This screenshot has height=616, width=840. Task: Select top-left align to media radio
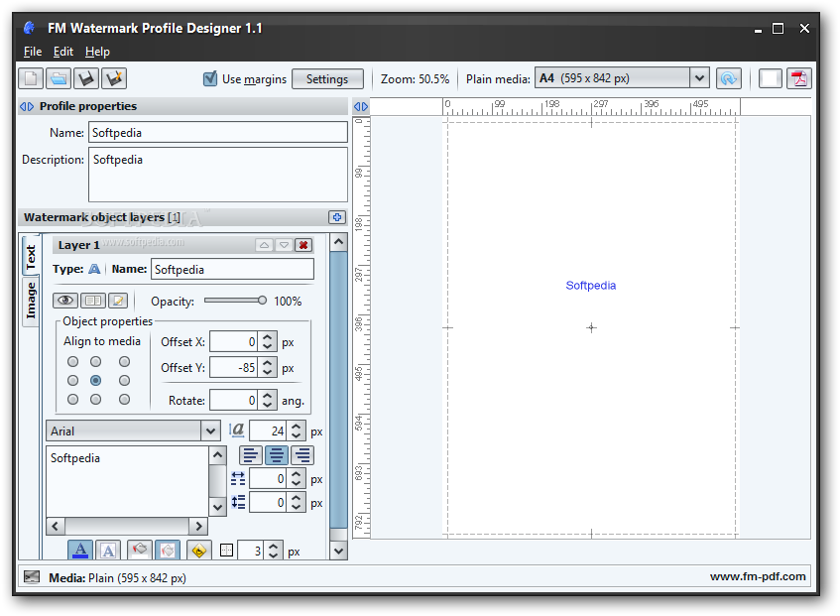[72, 362]
